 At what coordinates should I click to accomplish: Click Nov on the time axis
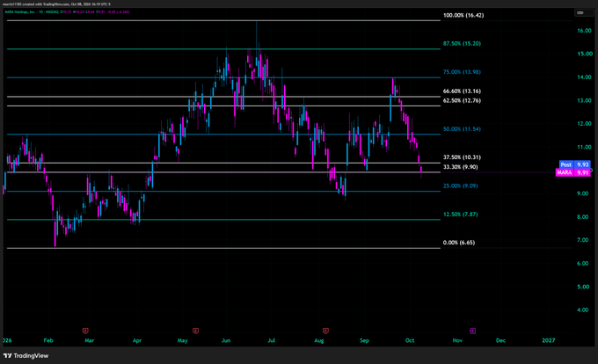tap(457, 340)
